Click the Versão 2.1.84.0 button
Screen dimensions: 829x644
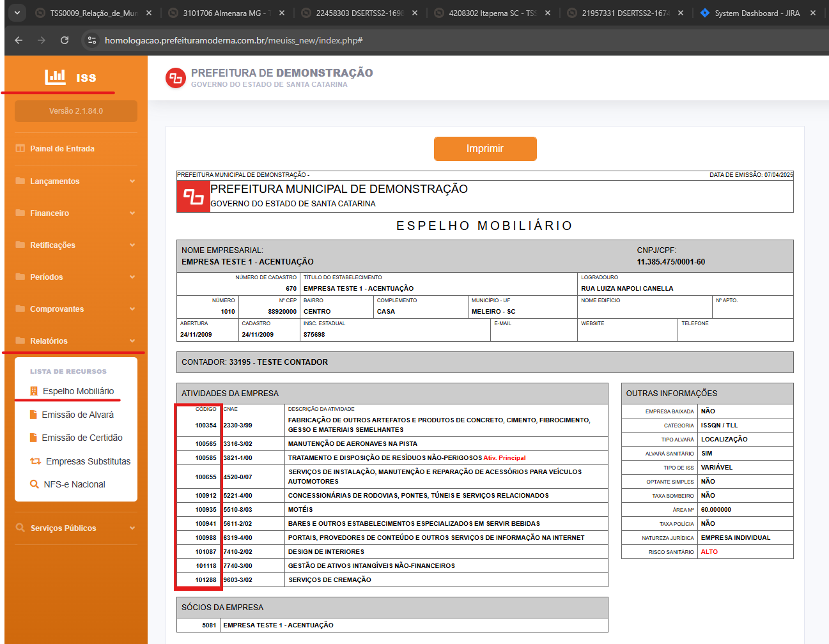(x=76, y=111)
